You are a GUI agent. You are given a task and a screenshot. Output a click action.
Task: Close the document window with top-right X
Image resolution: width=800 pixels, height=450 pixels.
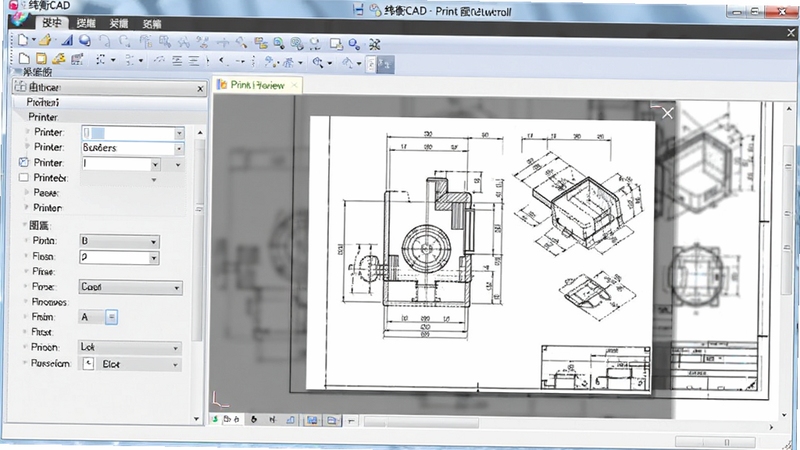tap(791, 33)
